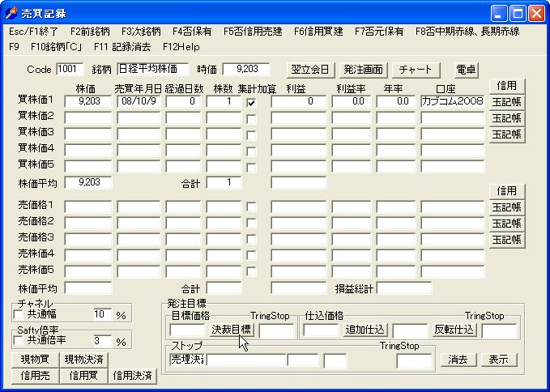
Task: Click the 目標価格 input field
Action: click(188, 330)
